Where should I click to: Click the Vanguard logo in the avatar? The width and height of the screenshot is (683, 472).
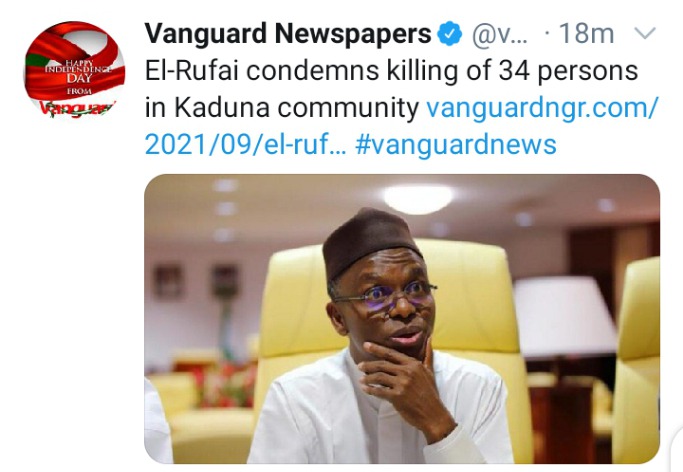click(78, 108)
